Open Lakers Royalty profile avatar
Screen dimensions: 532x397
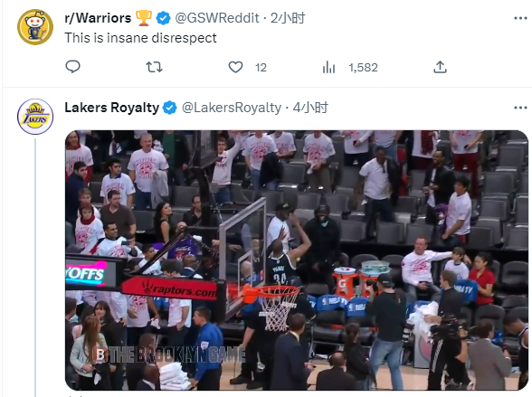[35, 117]
